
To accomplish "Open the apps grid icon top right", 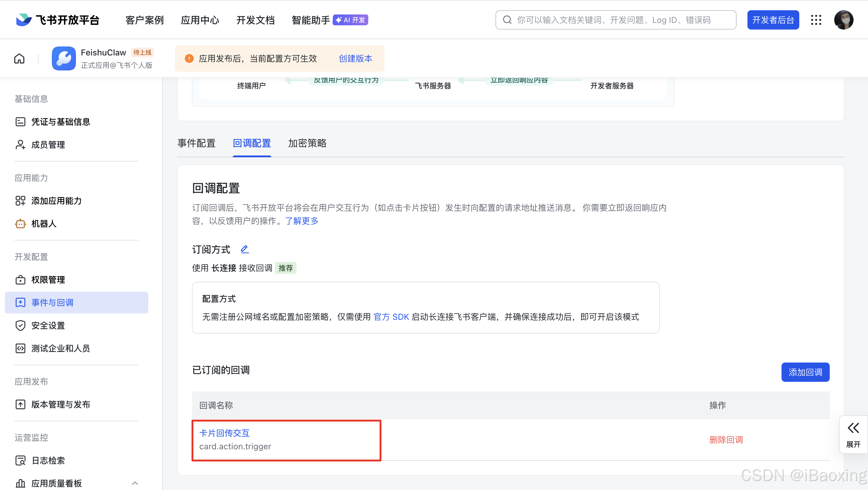I will pos(816,20).
